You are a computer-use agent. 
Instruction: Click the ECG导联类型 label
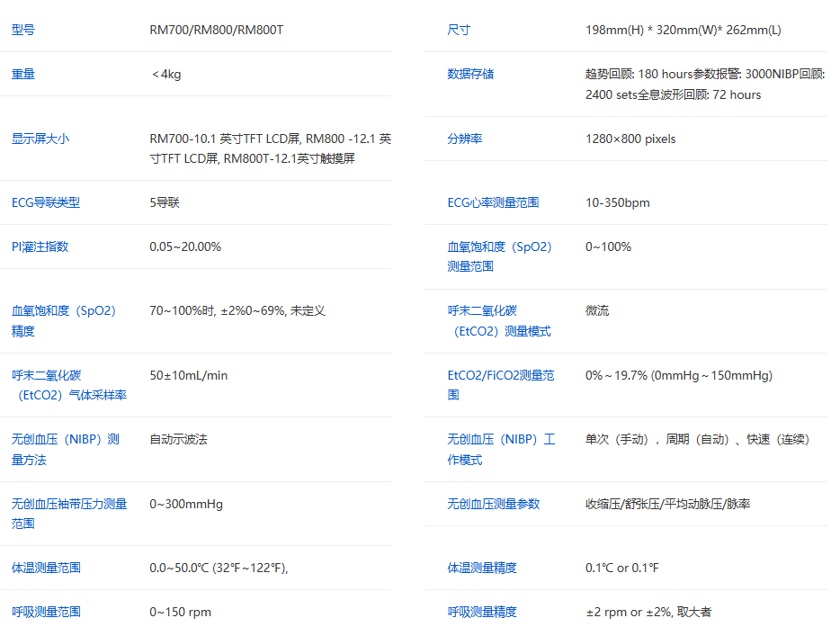39,202
